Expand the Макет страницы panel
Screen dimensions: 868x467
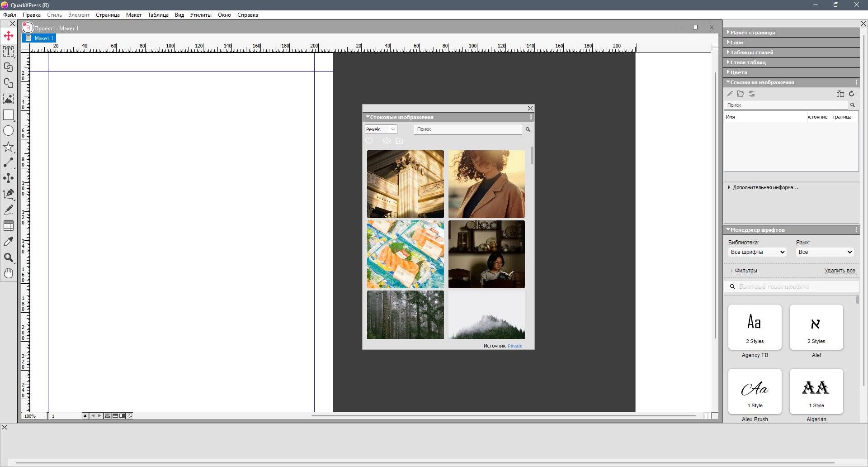pos(791,33)
